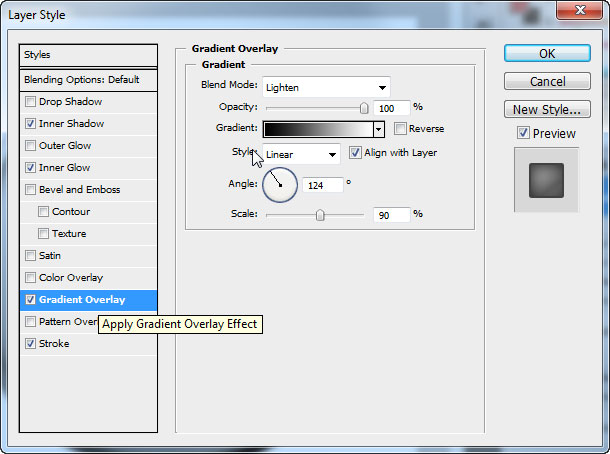Uncheck the Preview checkbox
The image size is (610, 454).
[x=523, y=133]
